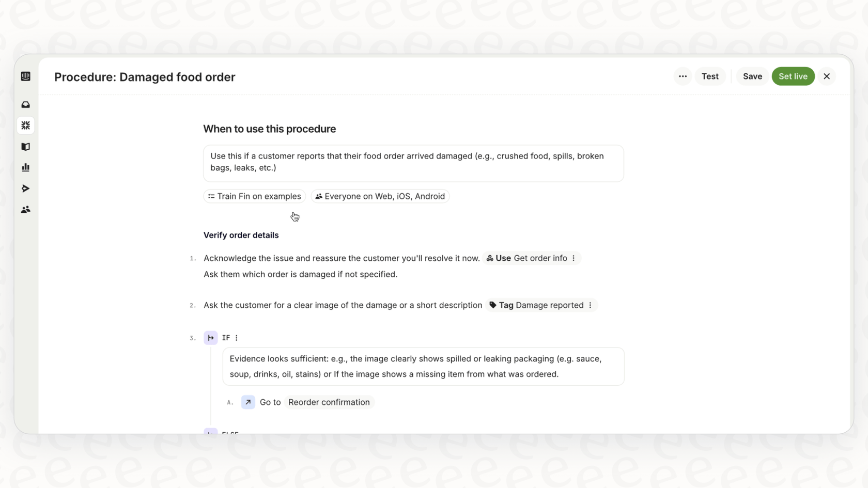Select the Fin AI agent sidebar icon

25,125
